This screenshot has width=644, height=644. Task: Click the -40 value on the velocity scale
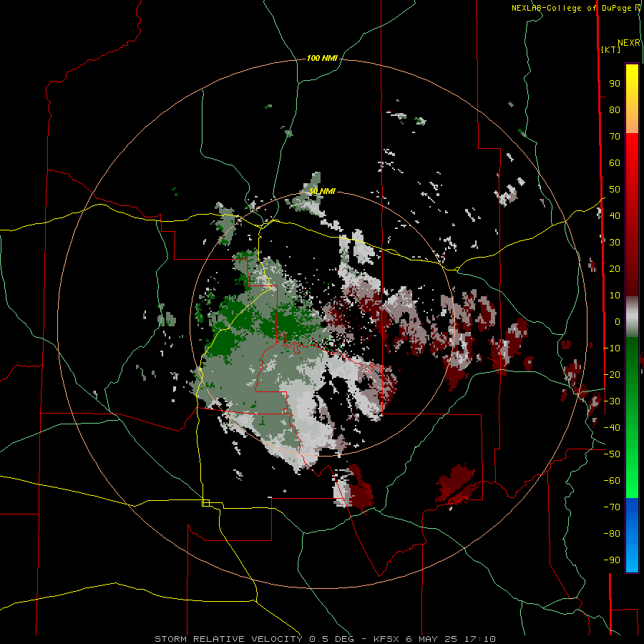[x=612, y=428]
